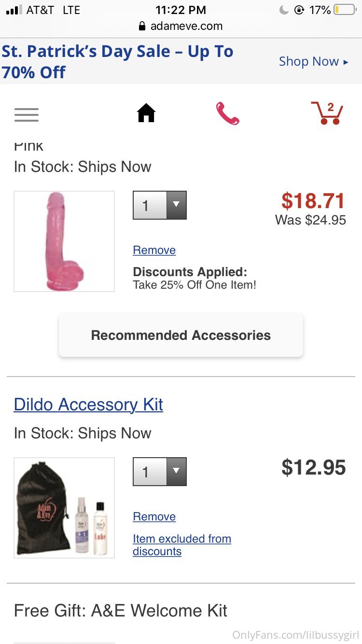Tap the padlock icon beside the URL
Image resolution: width=362 pixels, height=644 pixels.
point(142,26)
